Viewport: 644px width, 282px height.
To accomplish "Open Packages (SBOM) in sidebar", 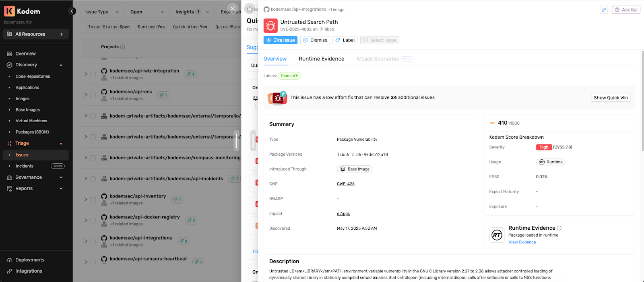I will click(x=32, y=132).
